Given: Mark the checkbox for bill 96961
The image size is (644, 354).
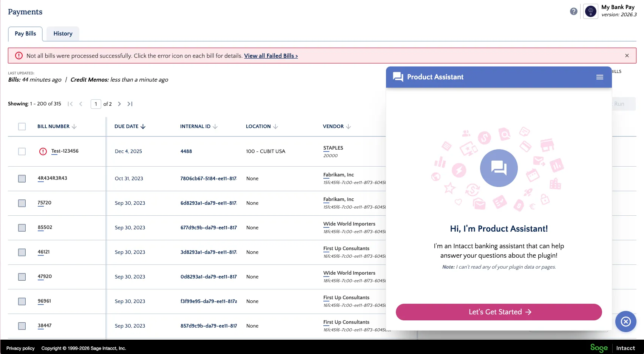Looking at the screenshot, I should click(x=22, y=301).
